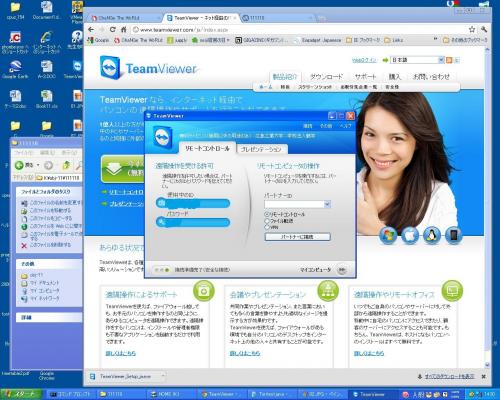Click the mobile phone platform icon
The width and height of the screenshot is (500, 400).
(454, 235)
